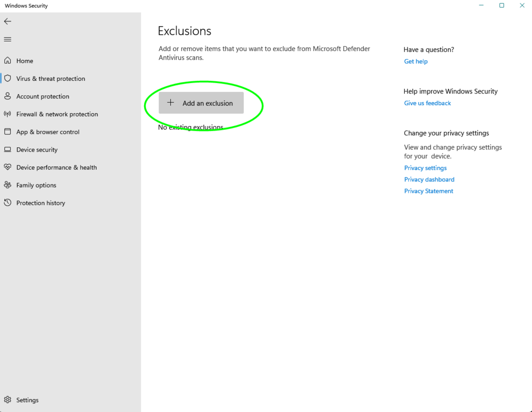Visit the Privacy dashboard link
This screenshot has height=412, width=532.
pyautogui.click(x=429, y=180)
